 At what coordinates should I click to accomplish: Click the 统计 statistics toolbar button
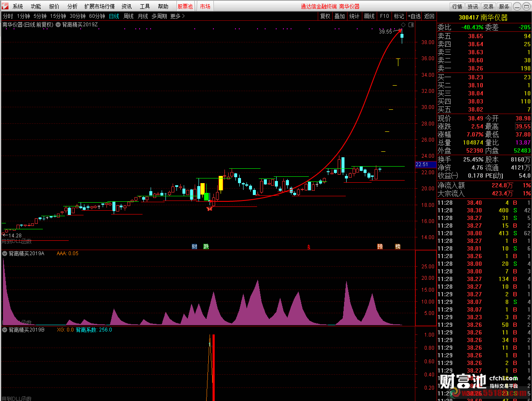click(354, 16)
